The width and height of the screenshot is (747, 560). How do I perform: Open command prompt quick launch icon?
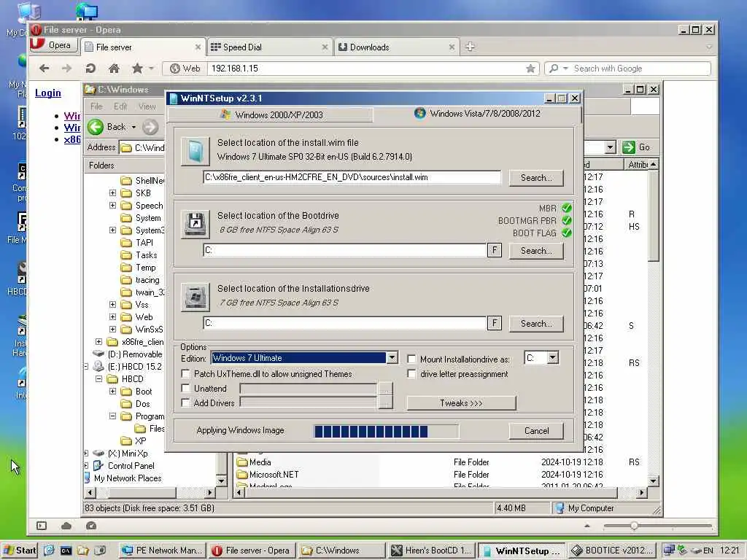click(x=66, y=551)
